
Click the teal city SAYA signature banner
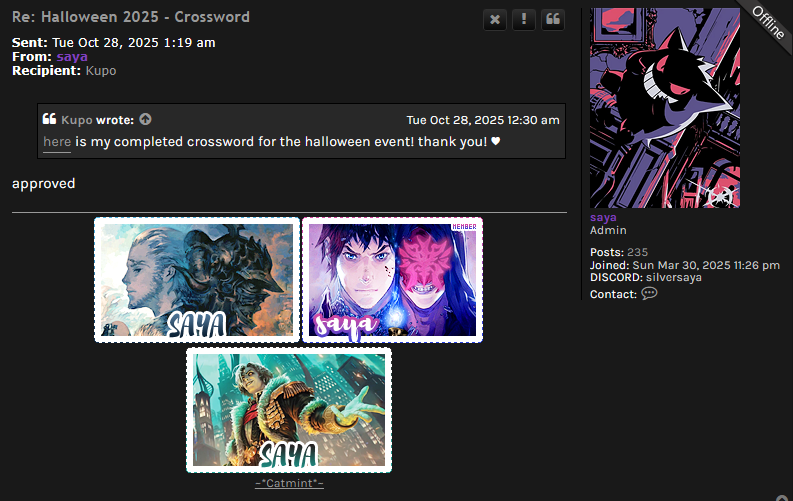pos(289,410)
